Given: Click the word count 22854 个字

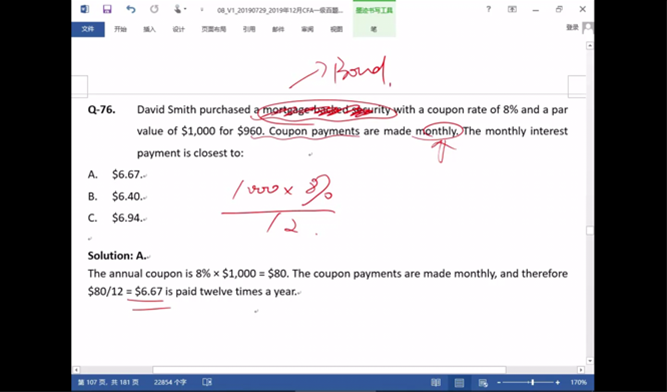Looking at the screenshot, I should tap(170, 382).
